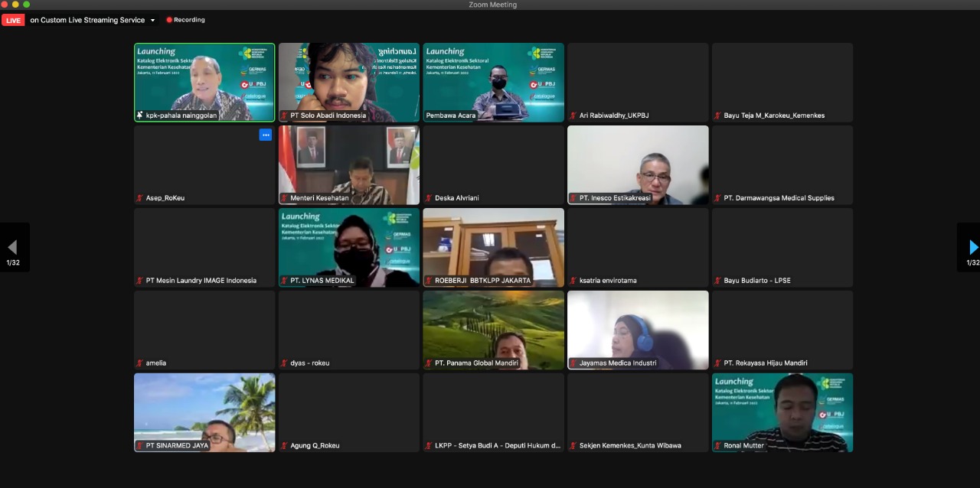980x488 pixels.
Task: Click muted mic icon of PT. LYNAS MEDIKAL
Action: pyautogui.click(x=284, y=281)
